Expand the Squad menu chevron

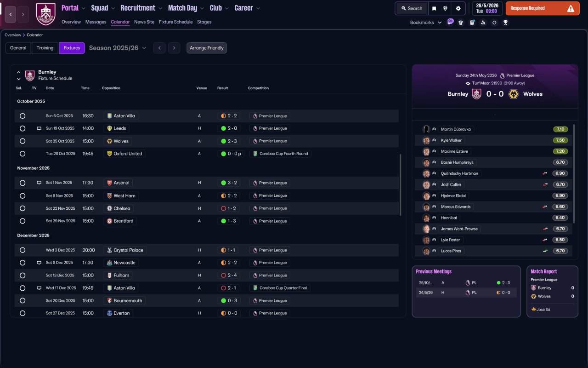[113, 8]
